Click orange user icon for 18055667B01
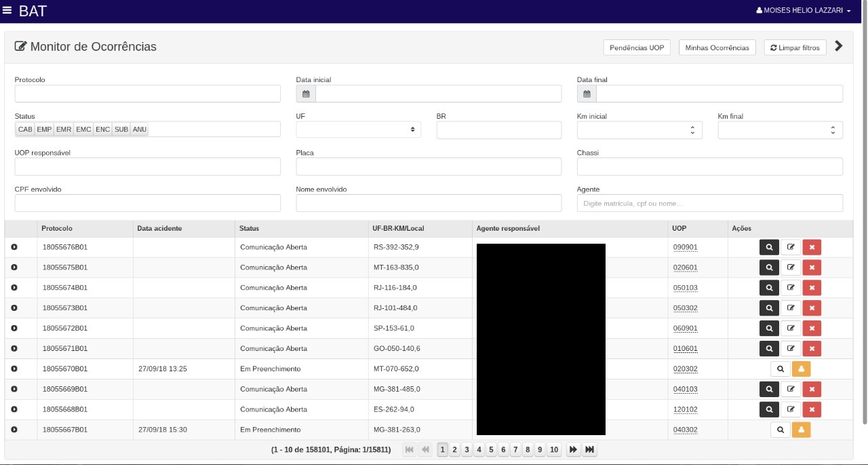 pyautogui.click(x=802, y=430)
